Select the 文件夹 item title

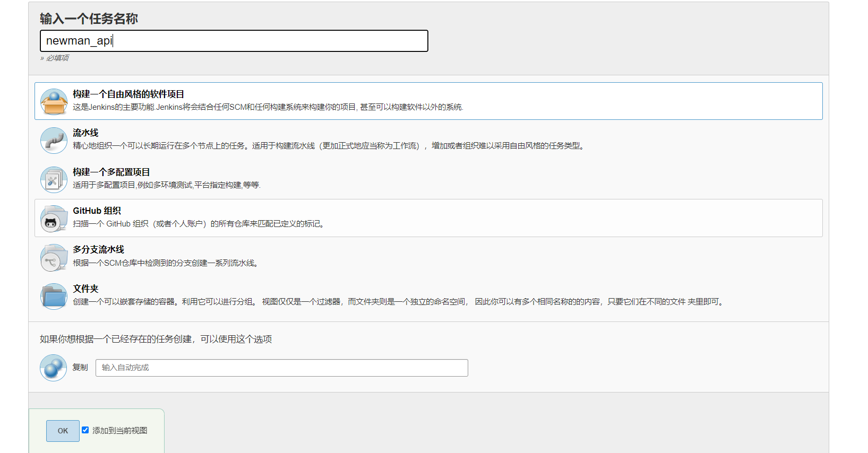[x=85, y=289]
